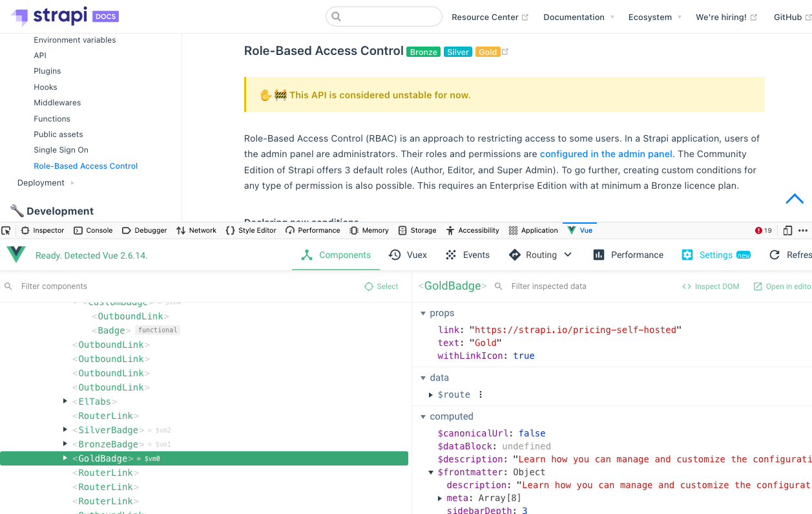The height and width of the screenshot is (514, 812).
Task: Activate the element picker icon in devtools
Action: [6, 230]
